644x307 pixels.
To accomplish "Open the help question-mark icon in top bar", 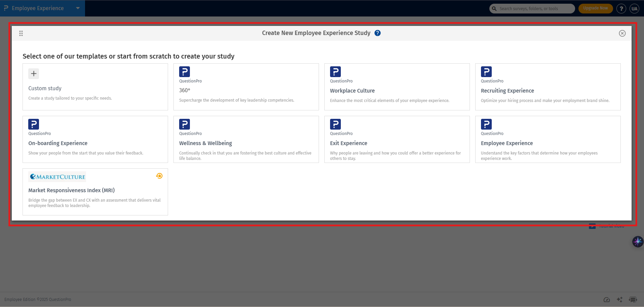I will pyautogui.click(x=621, y=8).
